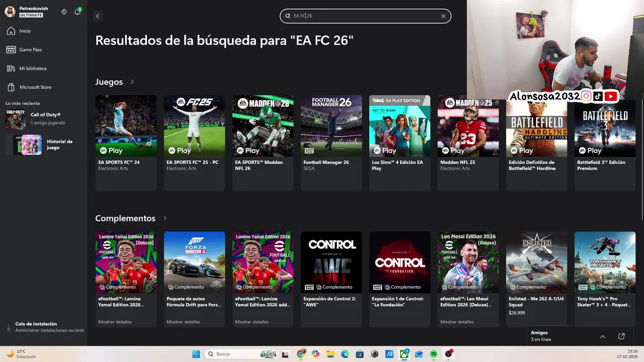Viewport: 644px width, 362px height.
Task: Click Complemento badge on Forza Horizon 4 tile
Action: pyautogui.click(x=186, y=287)
